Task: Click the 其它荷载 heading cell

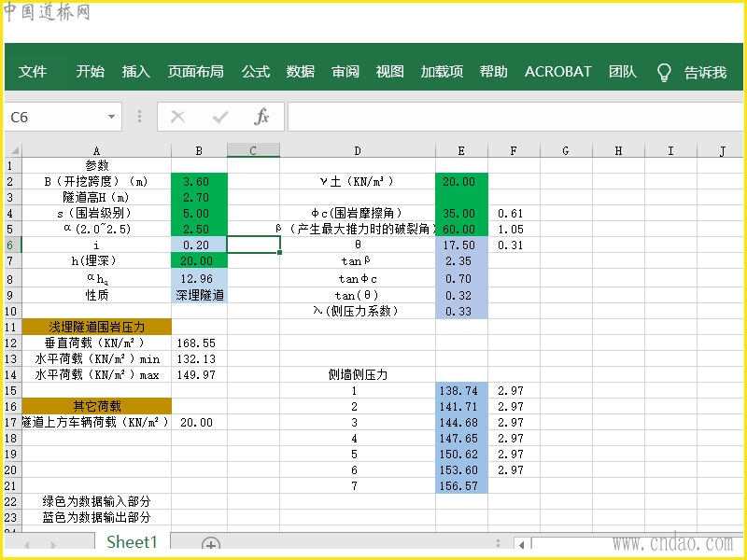Action: click(x=97, y=406)
